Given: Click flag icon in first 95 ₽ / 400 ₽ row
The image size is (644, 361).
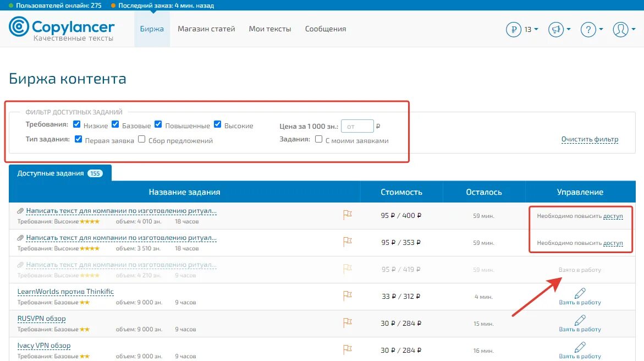Looking at the screenshot, I should coord(348,215).
